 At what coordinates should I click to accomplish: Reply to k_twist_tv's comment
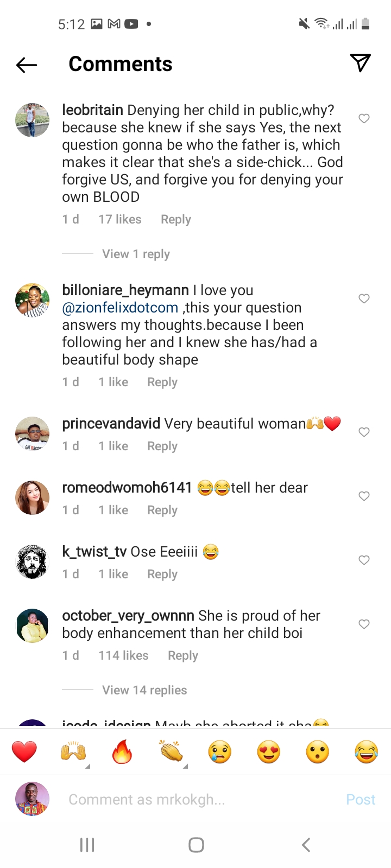tap(162, 574)
